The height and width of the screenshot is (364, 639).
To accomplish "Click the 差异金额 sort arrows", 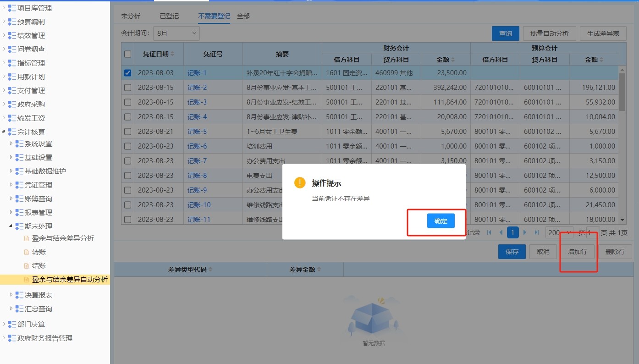I will (x=319, y=270).
